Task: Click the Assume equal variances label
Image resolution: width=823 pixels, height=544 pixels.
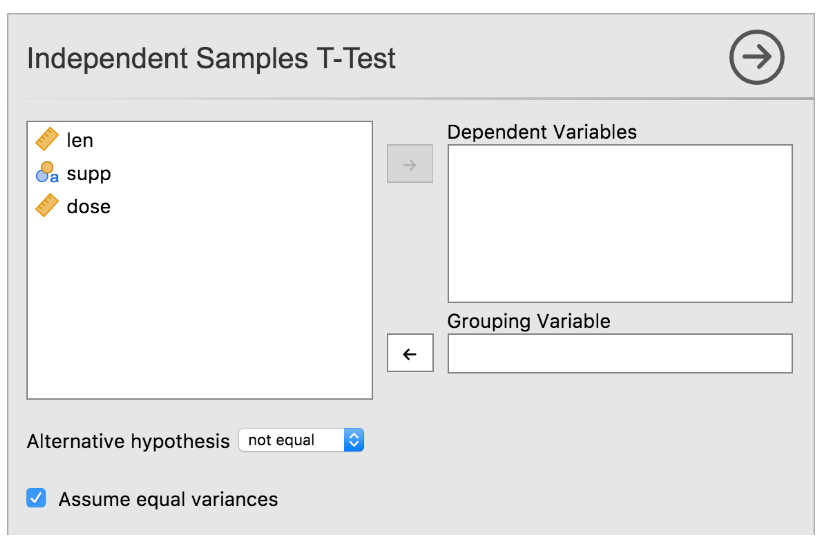Action: (x=168, y=499)
